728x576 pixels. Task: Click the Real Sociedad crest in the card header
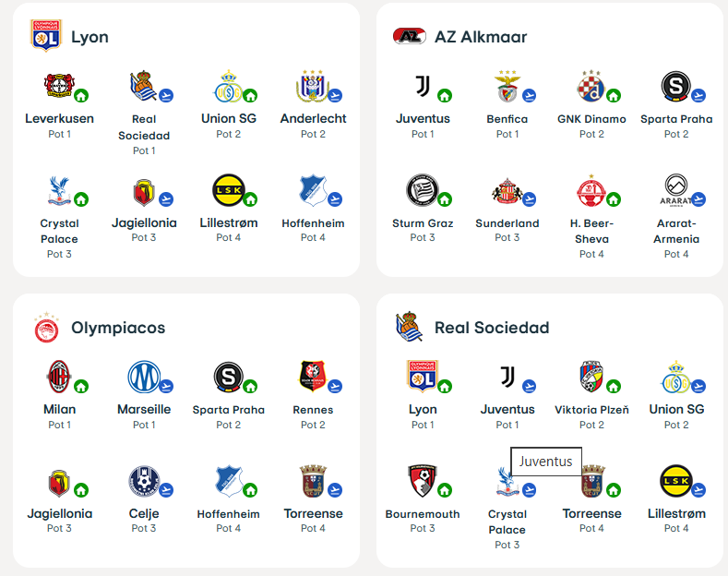pyautogui.click(x=409, y=327)
